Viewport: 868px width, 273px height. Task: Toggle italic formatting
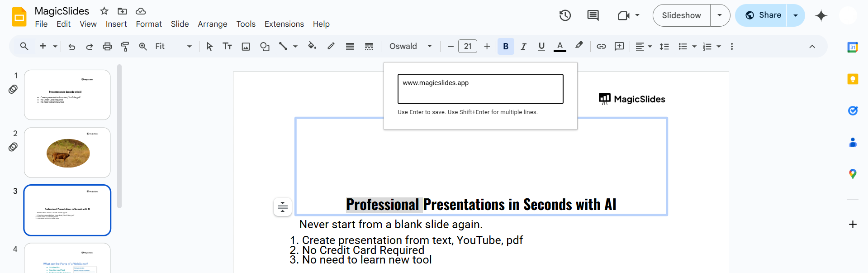[x=523, y=46]
